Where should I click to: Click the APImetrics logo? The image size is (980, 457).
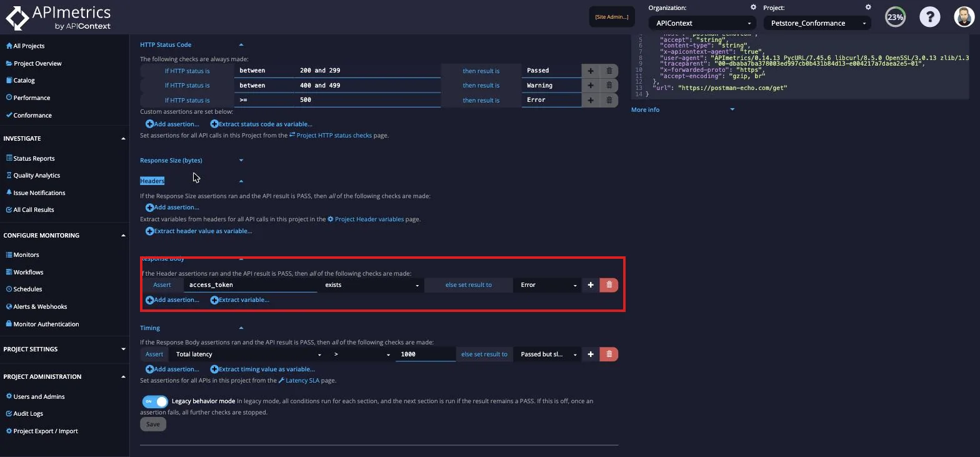pyautogui.click(x=58, y=18)
